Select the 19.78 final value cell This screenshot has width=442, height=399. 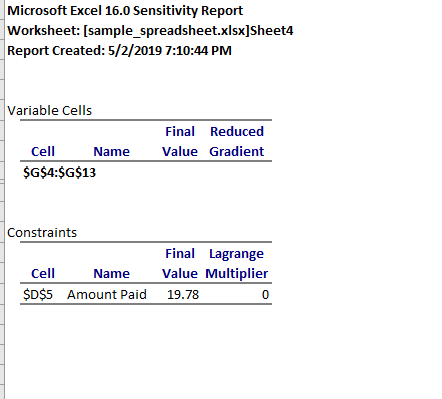click(x=183, y=295)
